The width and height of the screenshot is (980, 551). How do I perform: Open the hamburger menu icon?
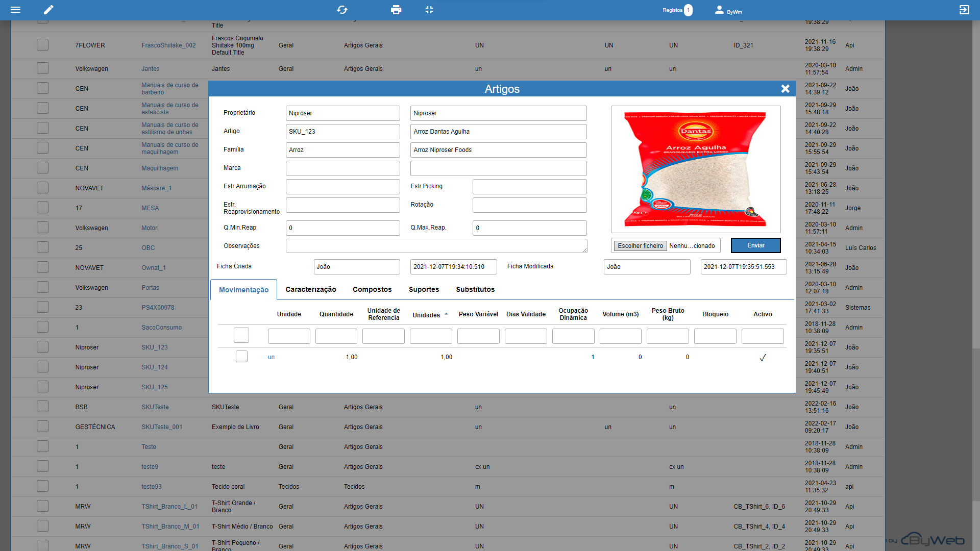[16, 10]
